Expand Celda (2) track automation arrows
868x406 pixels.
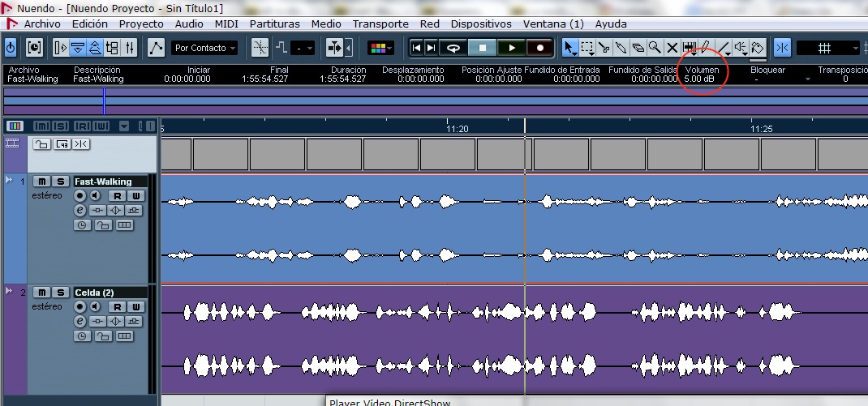pos(9,290)
